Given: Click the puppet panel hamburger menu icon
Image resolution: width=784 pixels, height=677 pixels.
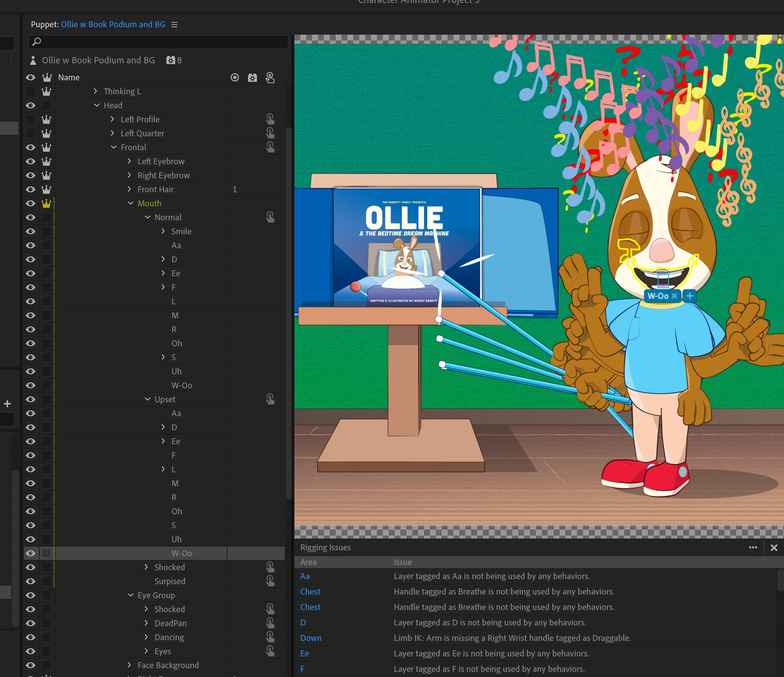Looking at the screenshot, I should point(174,25).
